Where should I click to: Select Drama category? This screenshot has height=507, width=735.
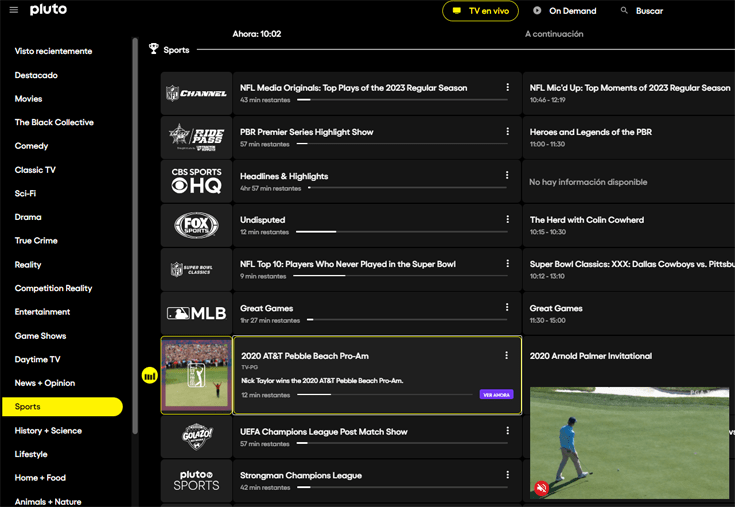[x=28, y=217]
